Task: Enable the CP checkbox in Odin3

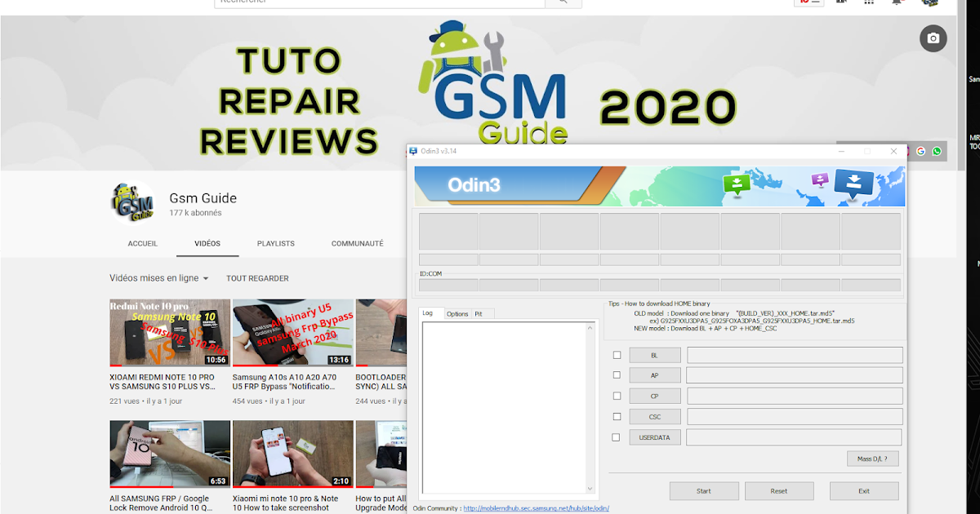Action: coord(617,396)
